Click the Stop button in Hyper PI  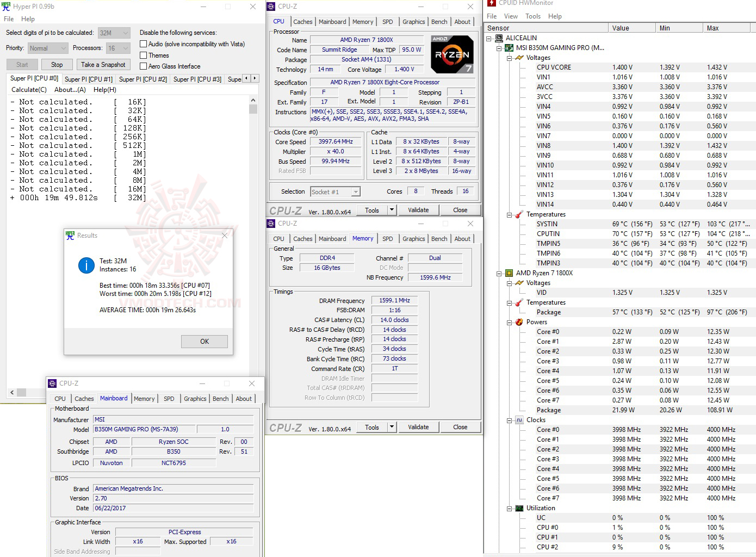[57, 65]
